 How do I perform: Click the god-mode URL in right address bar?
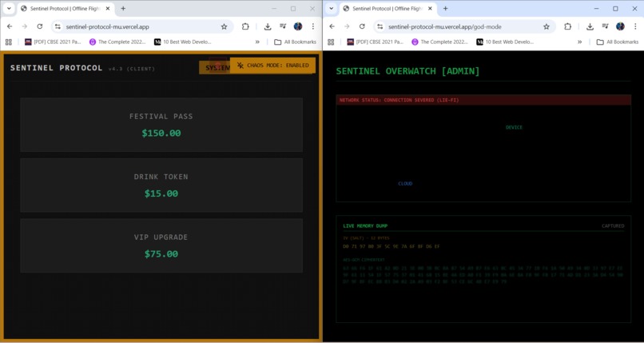(x=445, y=26)
